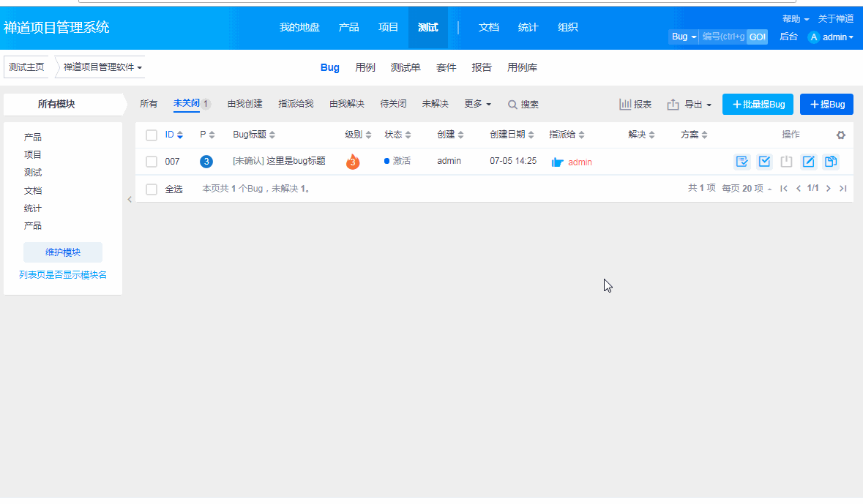Tick the checkbox for bug 007
This screenshot has width=863, height=504.
152,162
